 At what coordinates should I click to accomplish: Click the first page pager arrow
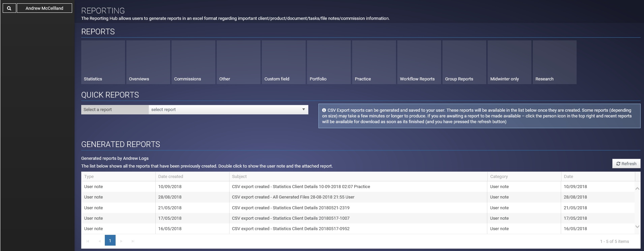88,241
